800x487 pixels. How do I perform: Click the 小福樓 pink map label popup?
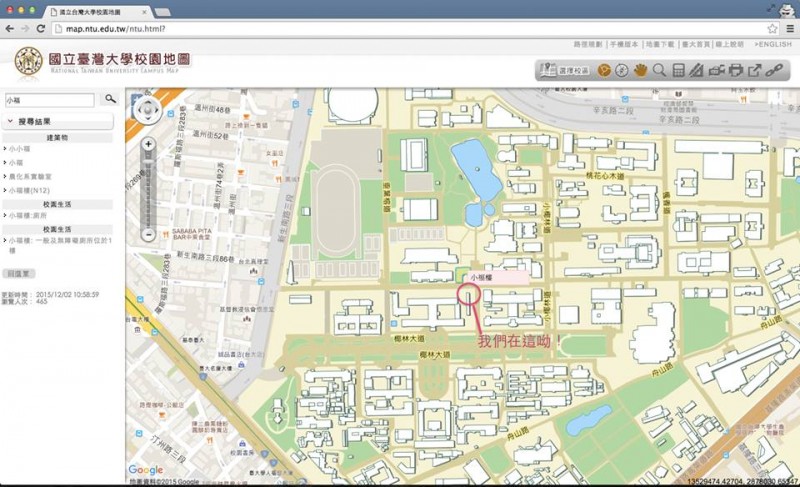pos(497,278)
